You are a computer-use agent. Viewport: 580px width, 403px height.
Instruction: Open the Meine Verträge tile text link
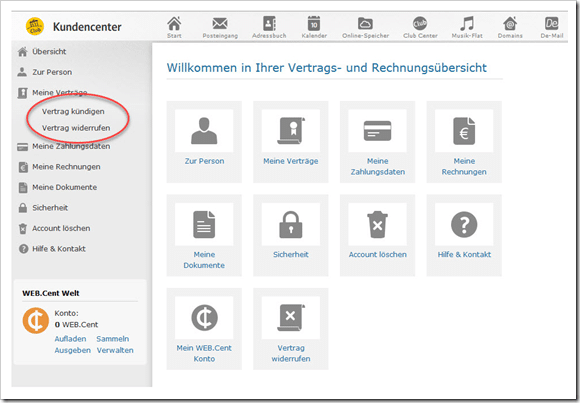pyautogui.click(x=291, y=161)
